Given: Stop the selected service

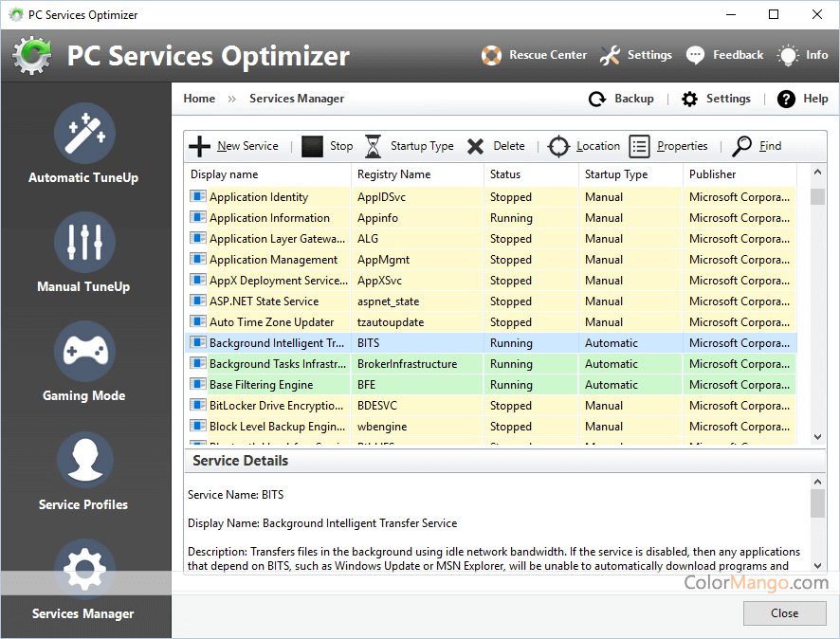Looking at the screenshot, I should coord(313,146).
